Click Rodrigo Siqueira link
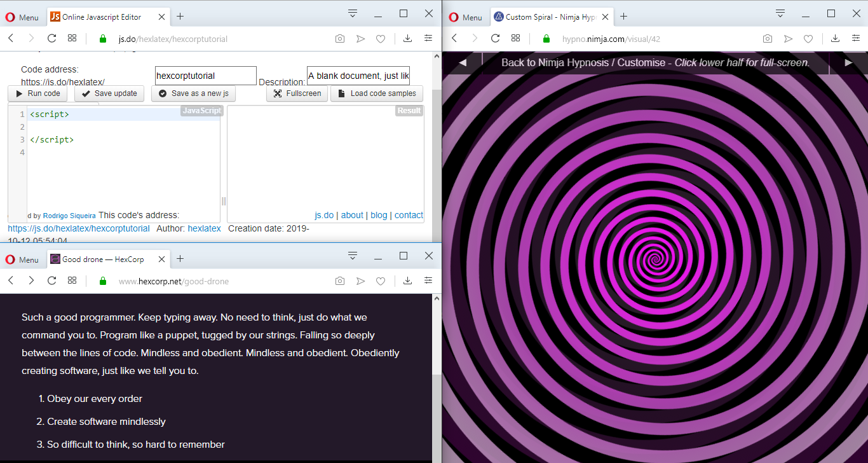 69,216
